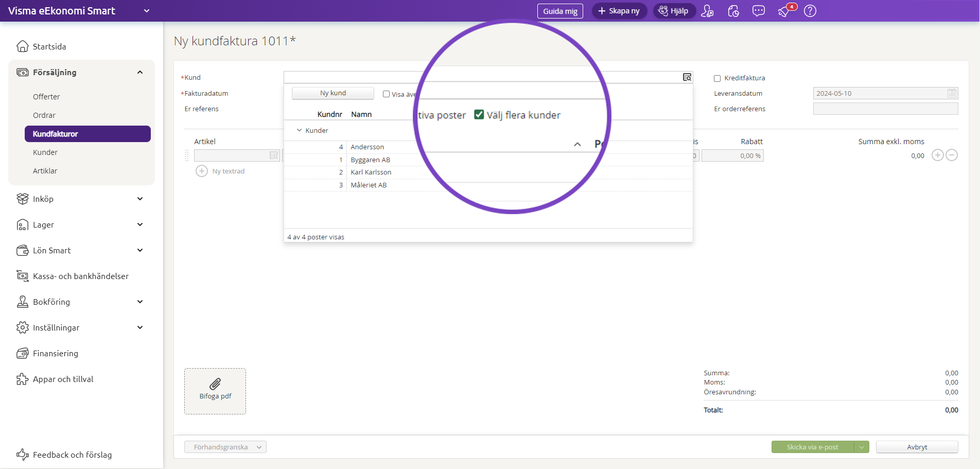
Task: Click the Avbryt button
Action: pyautogui.click(x=917, y=447)
